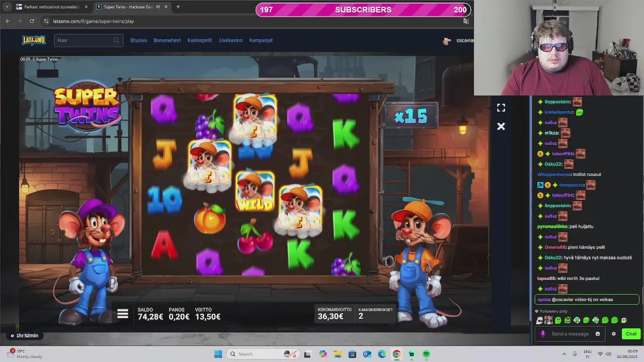The height and width of the screenshot is (362, 644).
Task: Click the Hae search field
Action: (88, 40)
